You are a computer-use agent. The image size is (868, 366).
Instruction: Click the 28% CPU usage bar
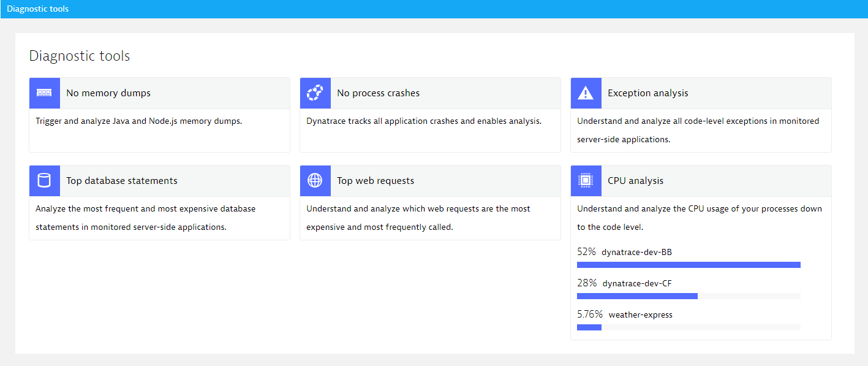click(x=689, y=296)
